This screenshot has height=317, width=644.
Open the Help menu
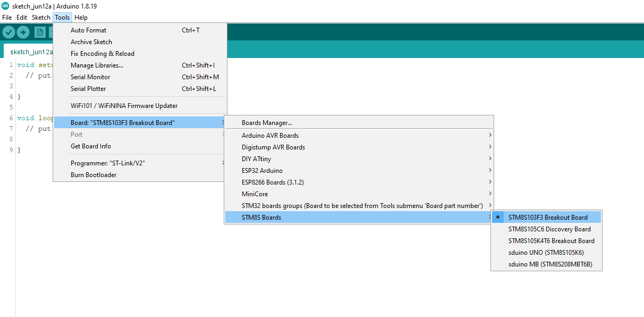pyautogui.click(x=81, y=18)
